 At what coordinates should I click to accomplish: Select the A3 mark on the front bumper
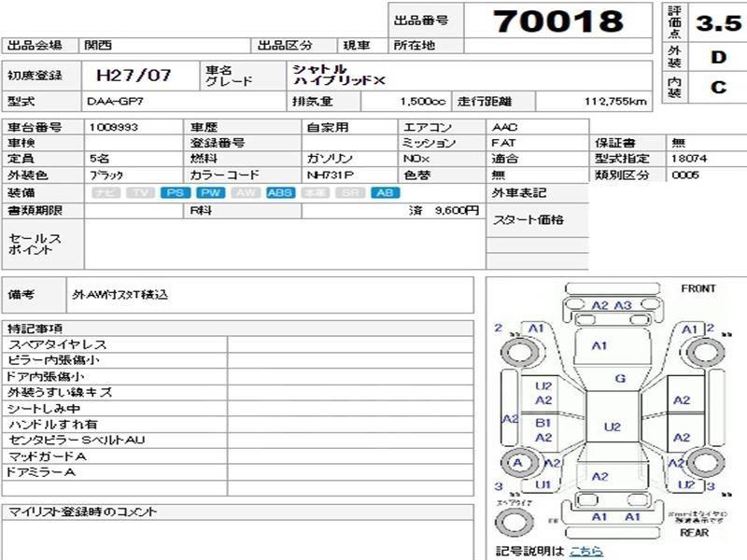(x=623, y=305)
